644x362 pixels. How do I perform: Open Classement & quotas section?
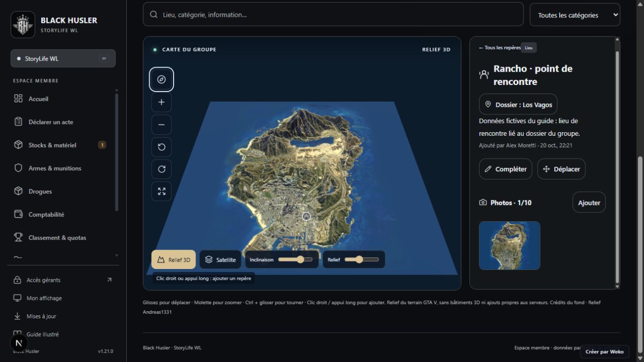(63, 237)
